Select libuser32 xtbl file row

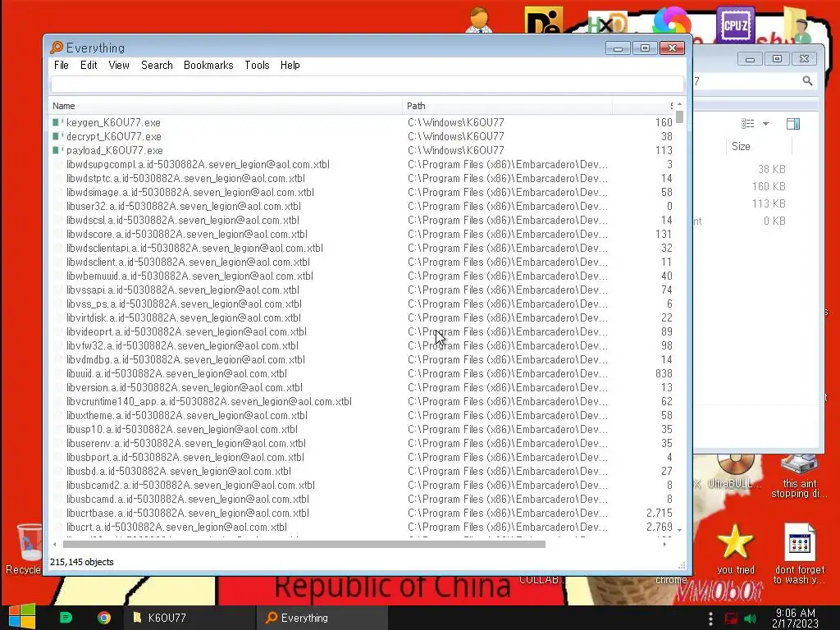(x=362, y=206)
